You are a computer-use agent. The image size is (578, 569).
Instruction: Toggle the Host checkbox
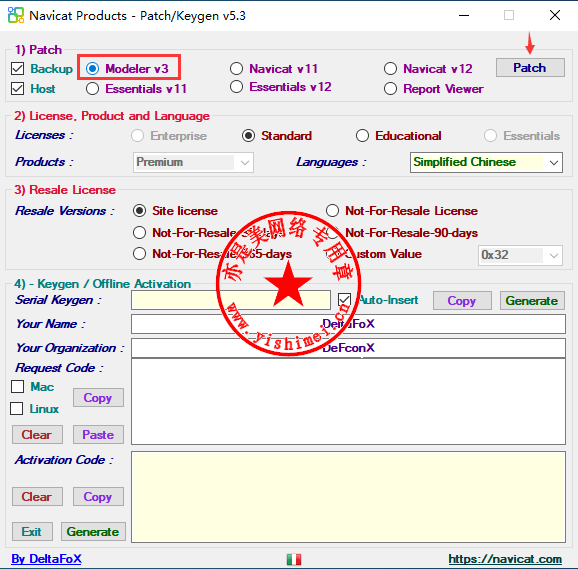point(18,89)
